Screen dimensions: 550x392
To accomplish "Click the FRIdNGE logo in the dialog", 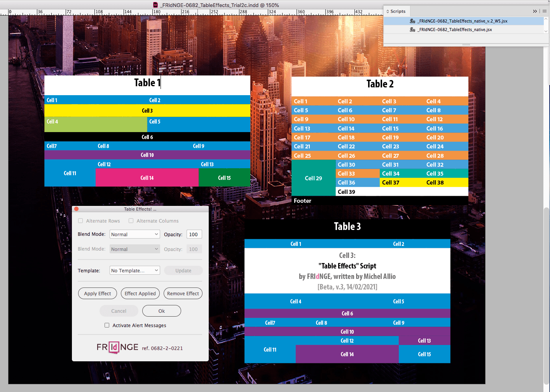I will click(x=117, y=347).
